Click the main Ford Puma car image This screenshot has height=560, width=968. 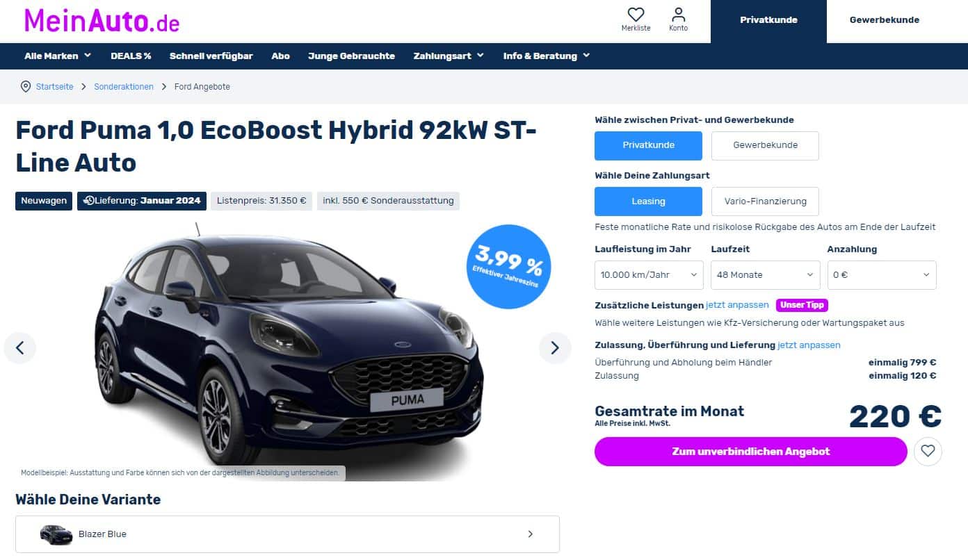(289, 351)
